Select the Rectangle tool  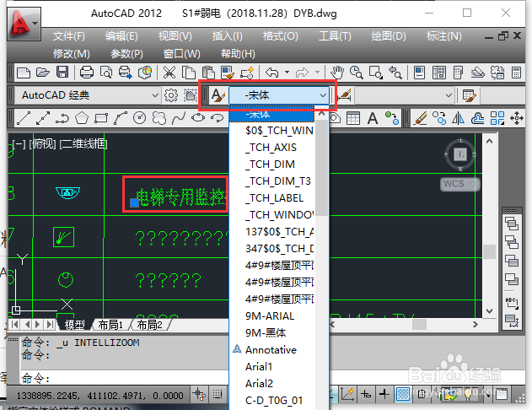pos(101,118)
